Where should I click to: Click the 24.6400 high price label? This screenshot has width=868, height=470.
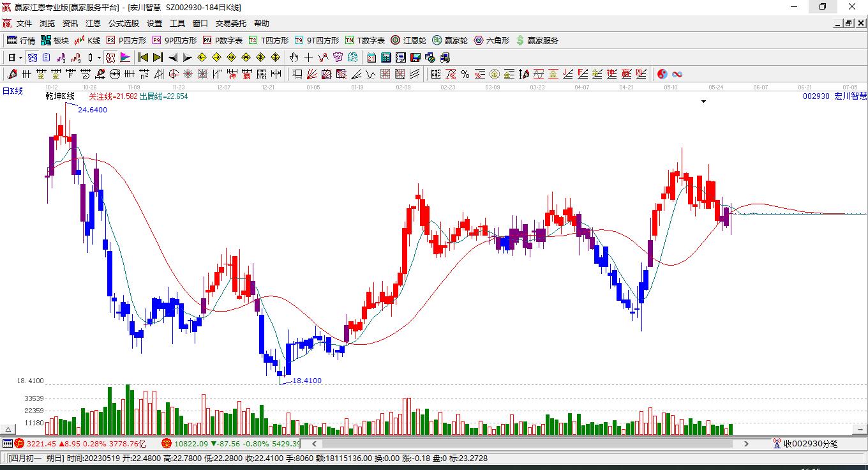pyautogui.click(x=93, y=110)
